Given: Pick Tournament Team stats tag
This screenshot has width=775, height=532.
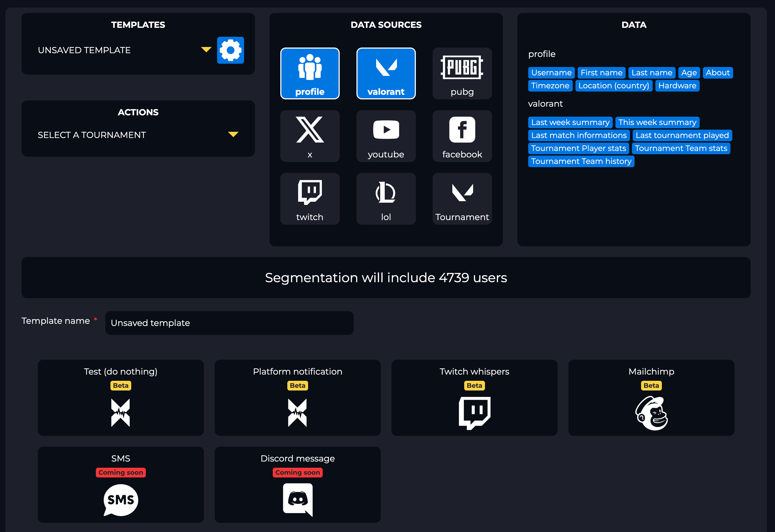Looking at the screenshot, I should click(681, 149).
